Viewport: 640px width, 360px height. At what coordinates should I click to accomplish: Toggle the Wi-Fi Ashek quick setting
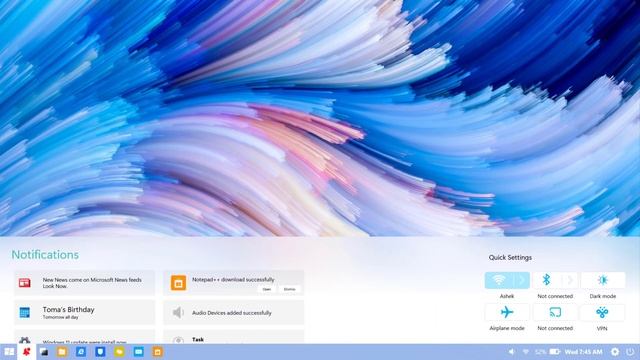(507, 280)
